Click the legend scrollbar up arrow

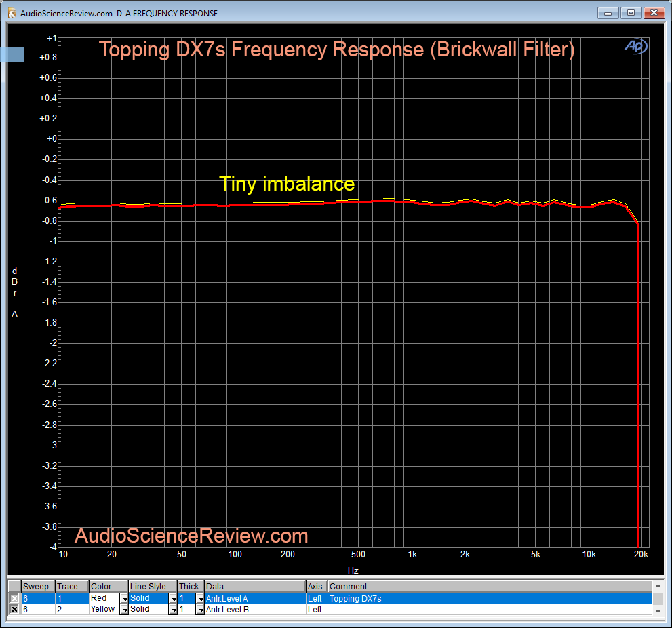(658, 586)
